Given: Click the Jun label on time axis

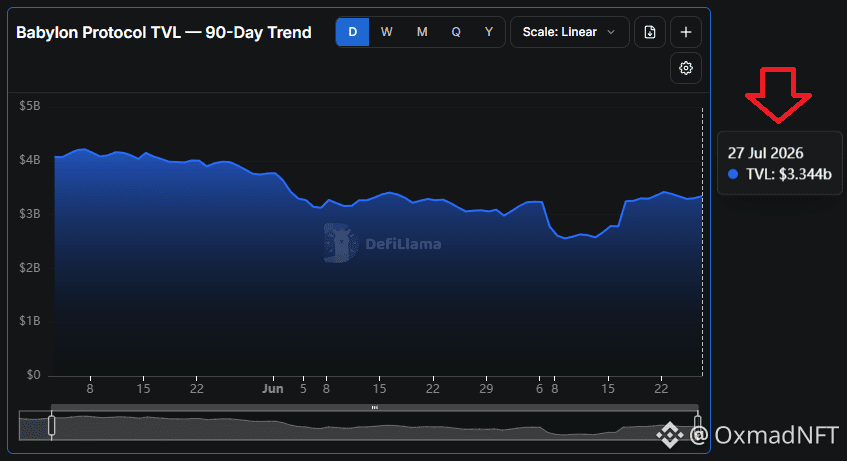Looking at the screenshot, I should click(x=272, y=389).
